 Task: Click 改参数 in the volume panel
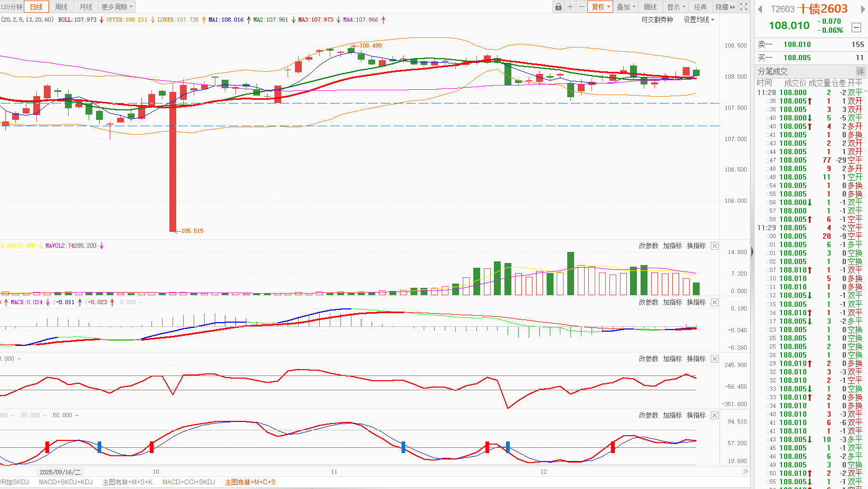coord(648,246)
